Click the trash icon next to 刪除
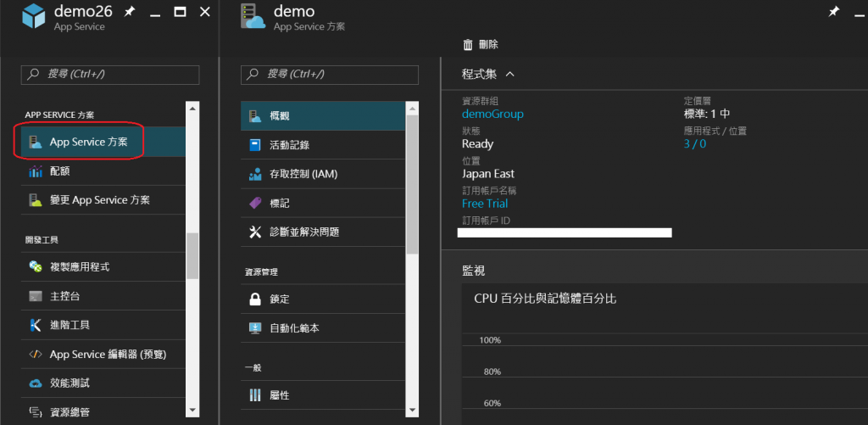 pos(468,45)
